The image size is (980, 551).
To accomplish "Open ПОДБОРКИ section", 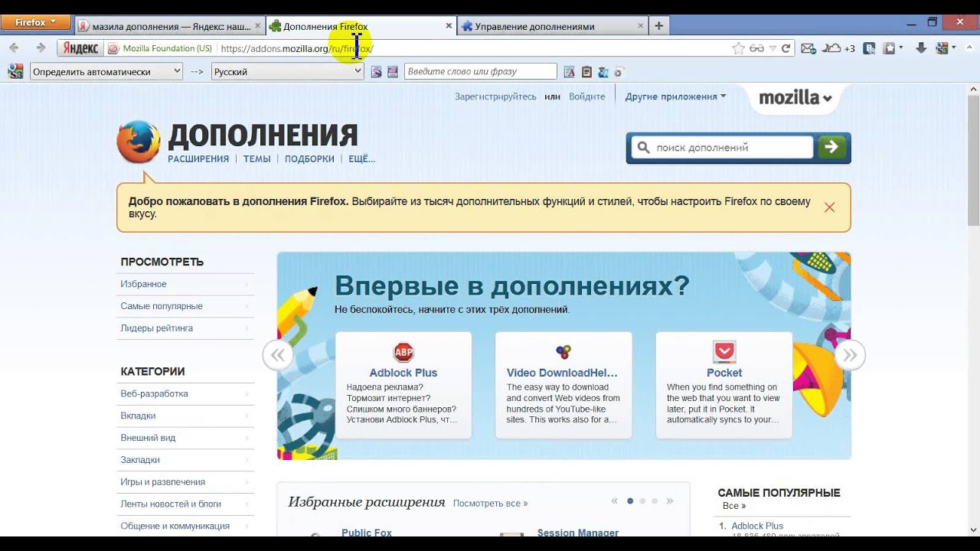I will [309, 159].
